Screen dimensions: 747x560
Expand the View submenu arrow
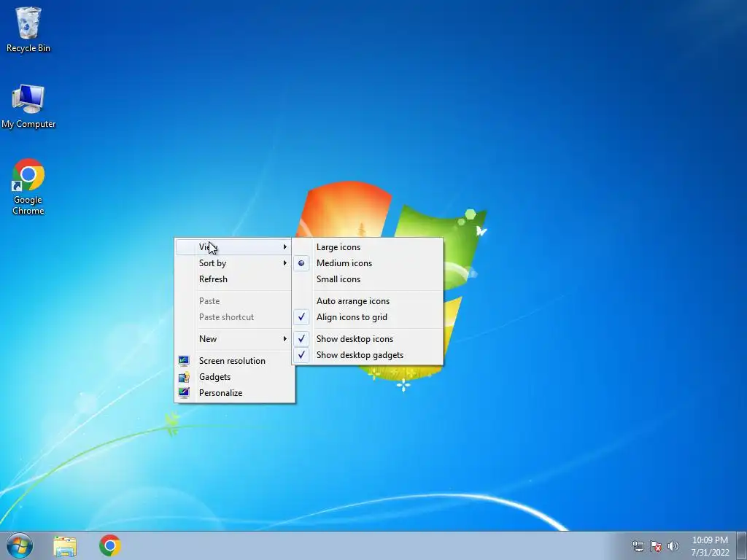tap(285, 246)
